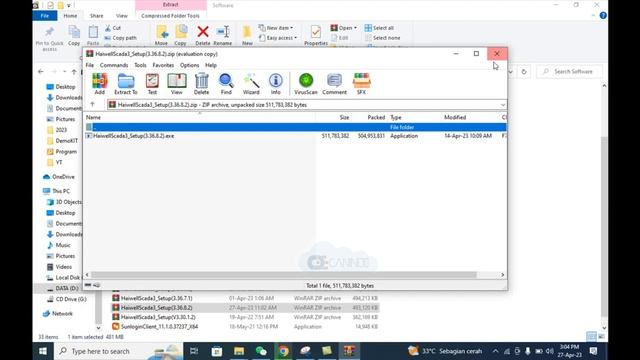
Task: Start the VirusScan tool
Action: tap(306, 84)
